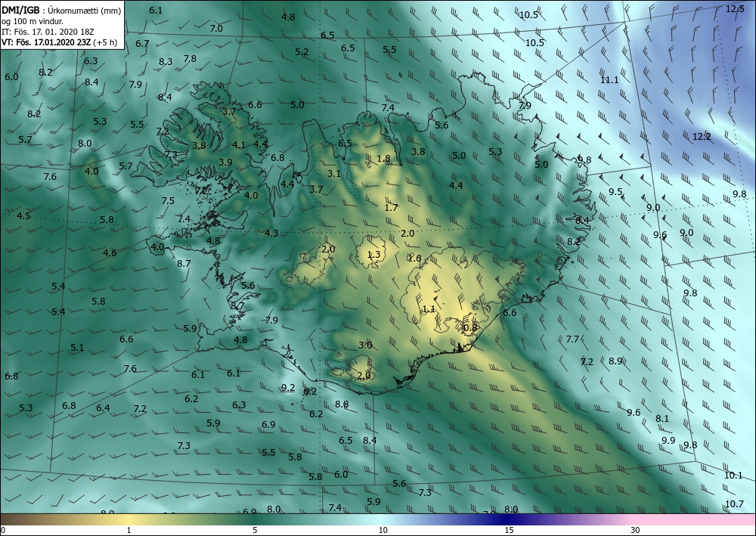Click the 'VT: Fös. 17.01.2020 23Z (+5 h)' line
The image size is (756, 536).
pyautogui.click(x=59, y=42)
